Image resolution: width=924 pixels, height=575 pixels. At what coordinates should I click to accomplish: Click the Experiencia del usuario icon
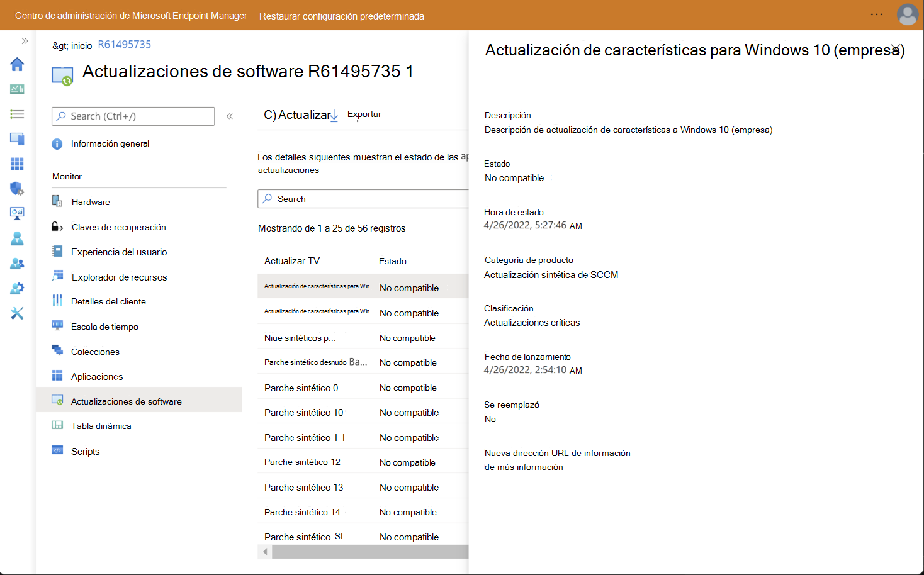tap(57, 252)
